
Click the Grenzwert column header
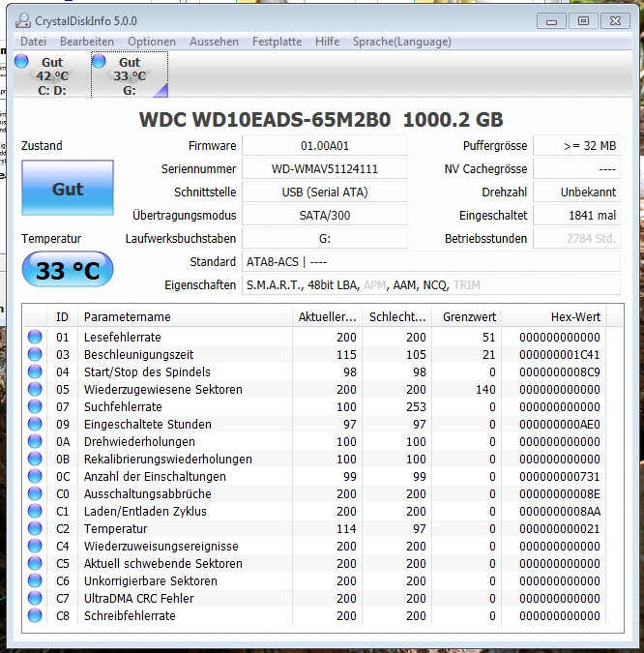pyautogui.click(x=467, y=317)
